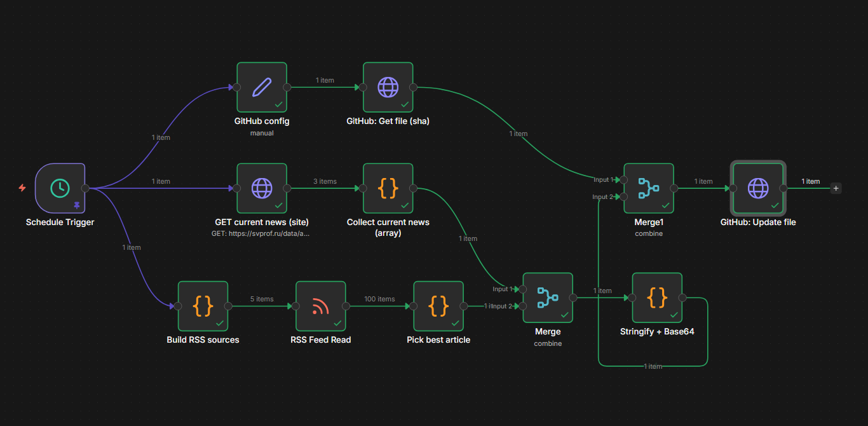This screenshot has height=426, width=868.
Task: Select the GET current news globe node
Action: [261, 188]
